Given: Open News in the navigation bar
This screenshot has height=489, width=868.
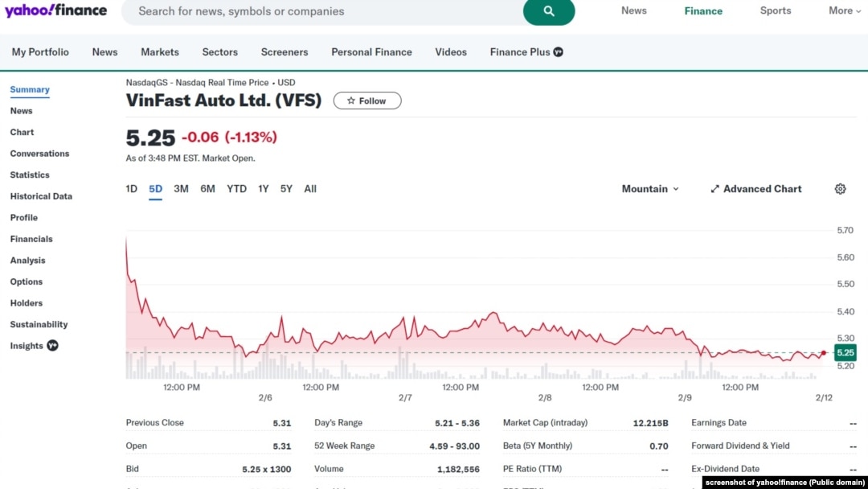Looking at the screenshot, I should click(x=104, y=52).
